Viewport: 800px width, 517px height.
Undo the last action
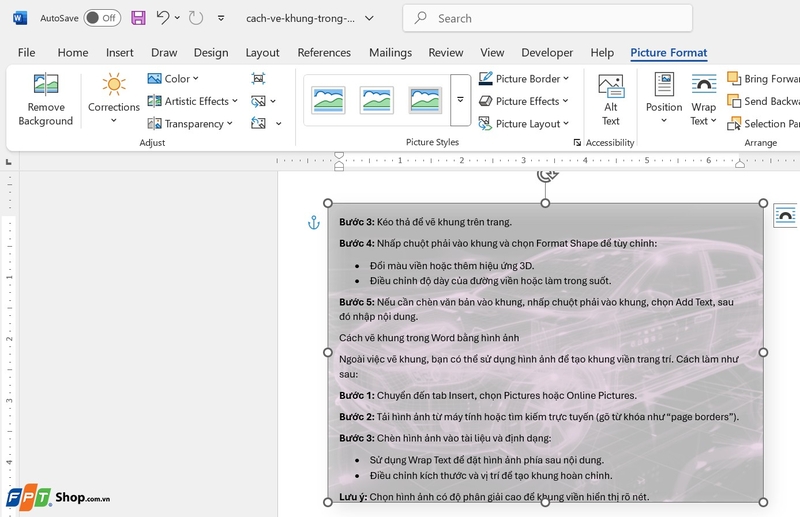pos(163,18)
